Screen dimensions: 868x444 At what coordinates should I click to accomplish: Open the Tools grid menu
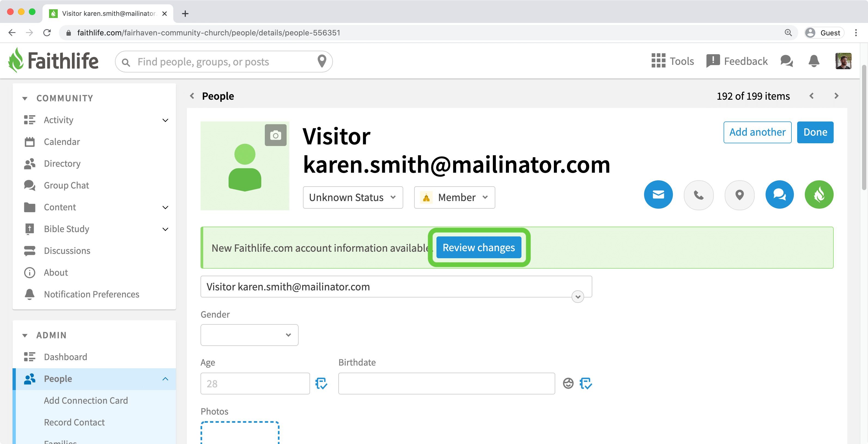coord(672,61)
